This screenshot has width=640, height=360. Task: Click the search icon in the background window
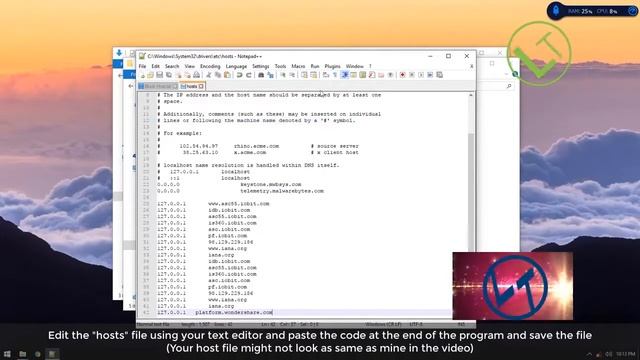(509, 86)
